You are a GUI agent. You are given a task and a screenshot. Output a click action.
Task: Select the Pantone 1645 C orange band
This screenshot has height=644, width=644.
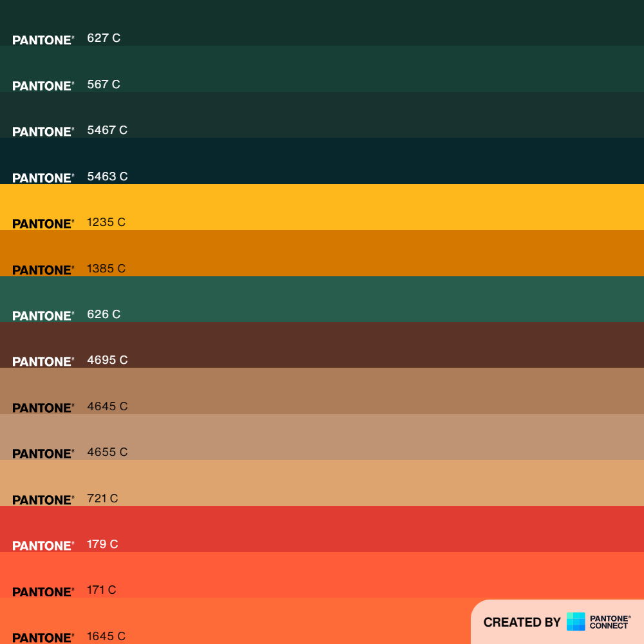[322, 621]
